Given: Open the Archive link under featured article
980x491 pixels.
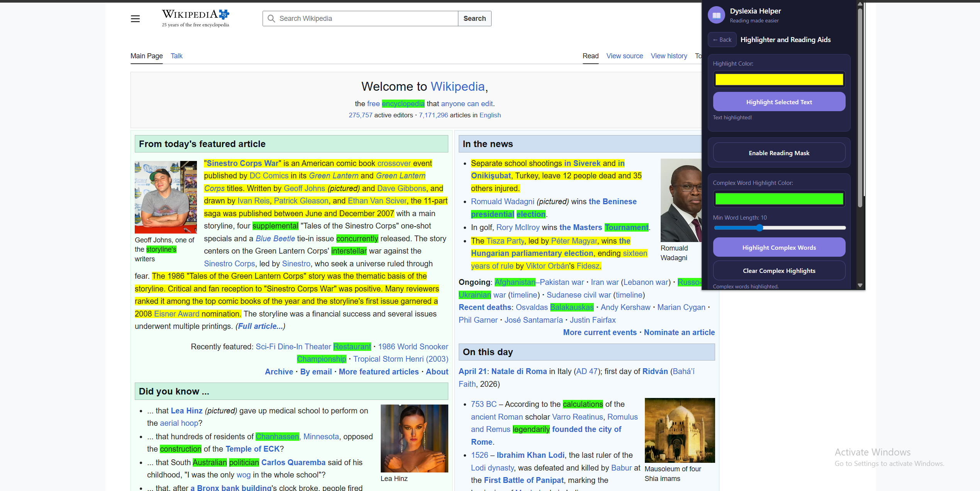Looking at the screenshot, I should coord(279,372).
